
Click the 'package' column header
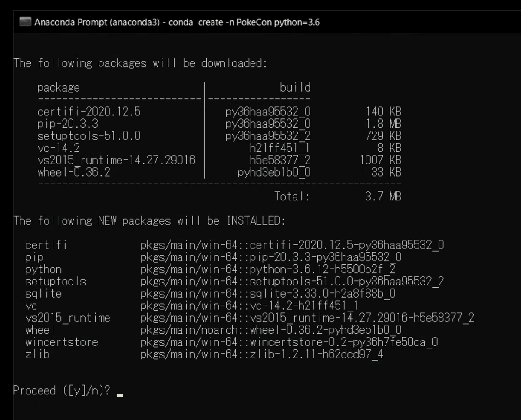pyautogui.click(x=59, y=88)
